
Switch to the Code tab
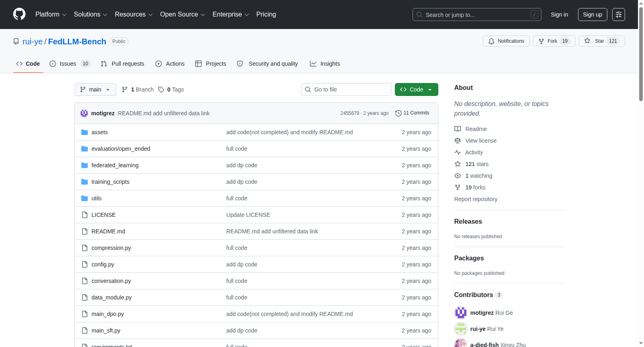(28, 64)
